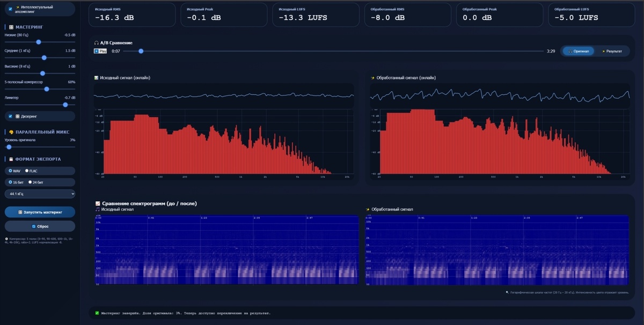This screenshot has width=644, height=325.
Task: Click the Формат экспорта briefcase icon
Action: click(x=10, y=159)
